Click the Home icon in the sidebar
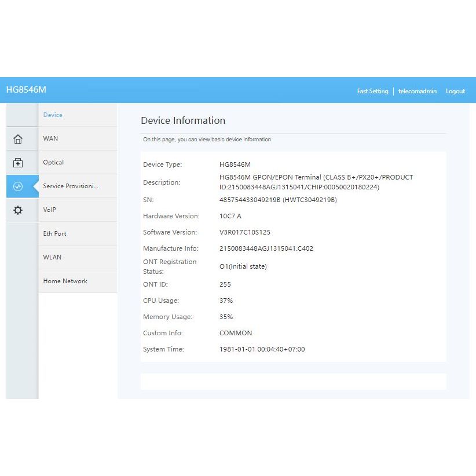This screenshot has width=476, height=476. pyautogui.click(x=18, y=139)
